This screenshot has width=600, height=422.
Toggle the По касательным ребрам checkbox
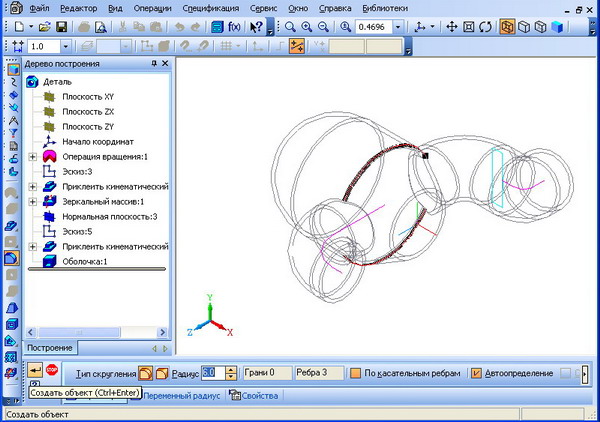(354, 373)
